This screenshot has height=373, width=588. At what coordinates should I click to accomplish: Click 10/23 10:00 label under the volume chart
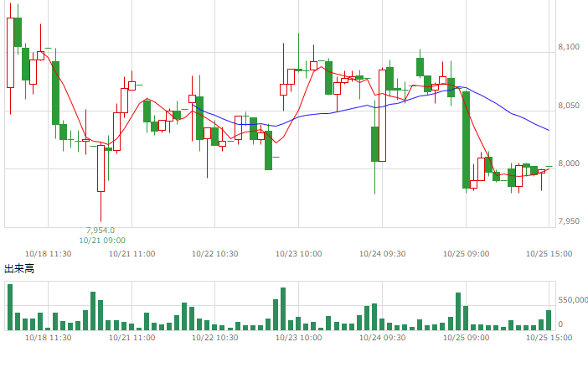(x=298, y=337)
